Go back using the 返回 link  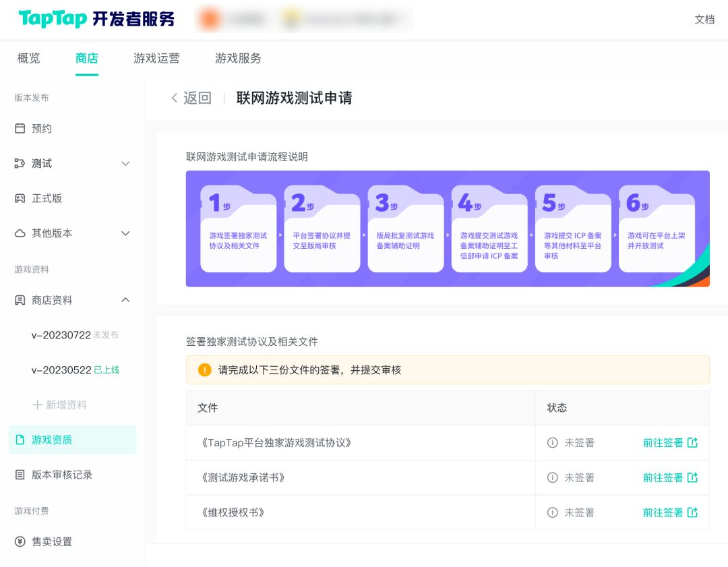191,98
